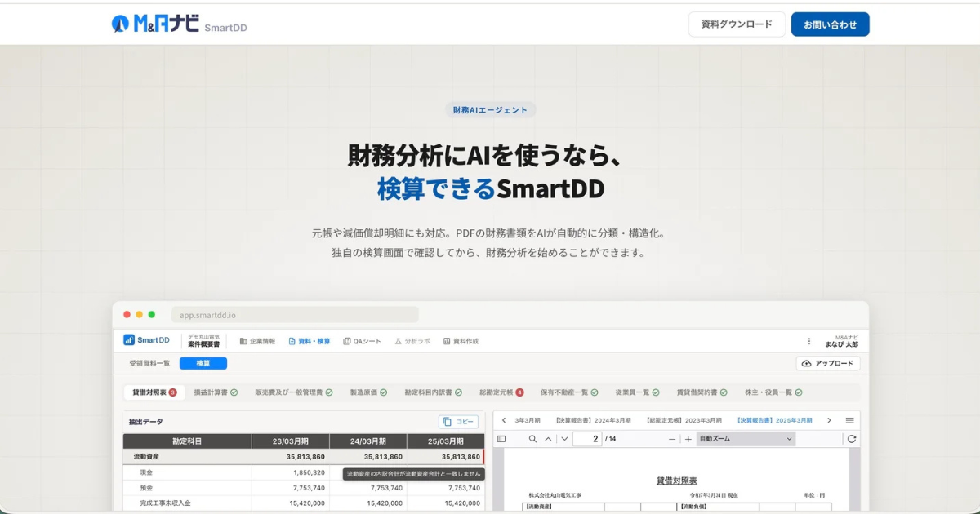
Task: Click the コピー button in 抽出データ
Action: [458, 422]
